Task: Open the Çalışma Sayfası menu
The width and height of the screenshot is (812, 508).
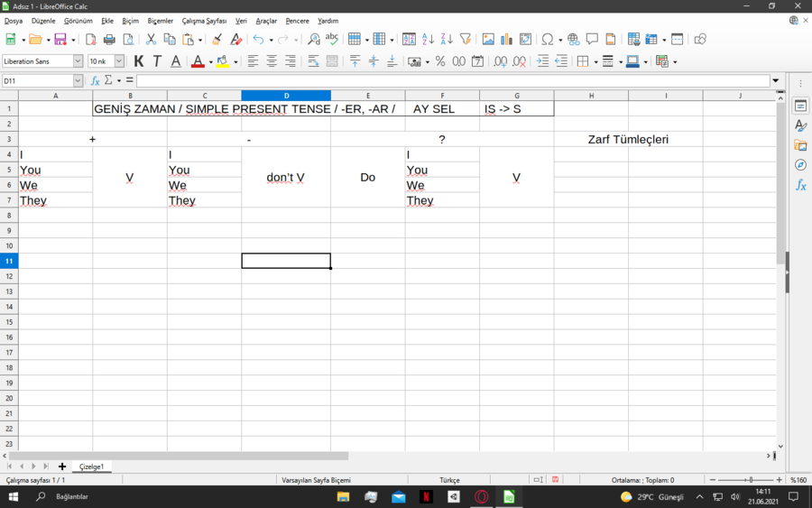Action: pos(204,21)
